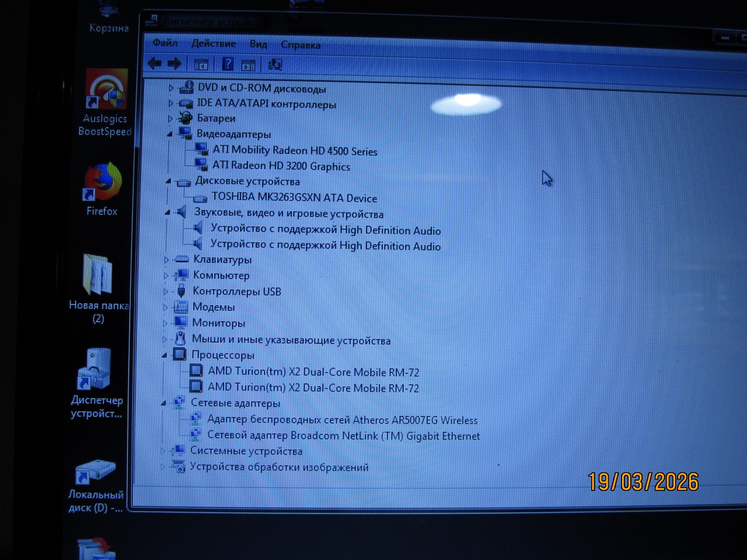Collapse the Сетевые адаптеры category
Viewport: 747px width, 560px height.
[164, 403]
